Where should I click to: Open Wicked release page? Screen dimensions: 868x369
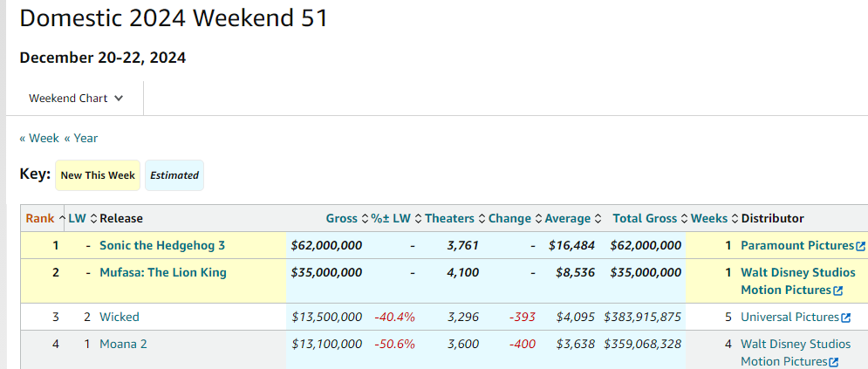(120, 317)
